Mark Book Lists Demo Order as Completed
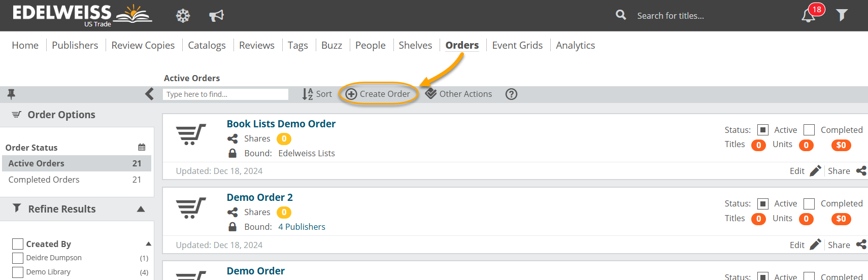The height and width of the screenshot is (280, 868). pyautogui.click(x=809, y=130)
